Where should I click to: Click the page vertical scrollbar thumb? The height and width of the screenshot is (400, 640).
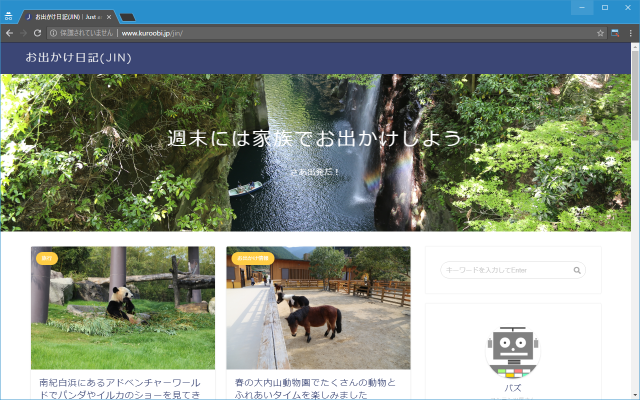point(635,96)
